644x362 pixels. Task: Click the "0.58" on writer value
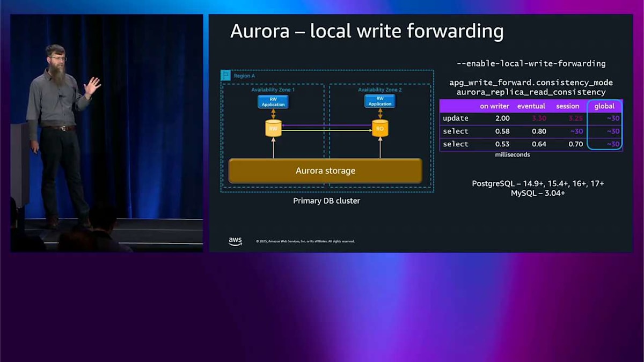pyautogui.click(x=502, y=131)
